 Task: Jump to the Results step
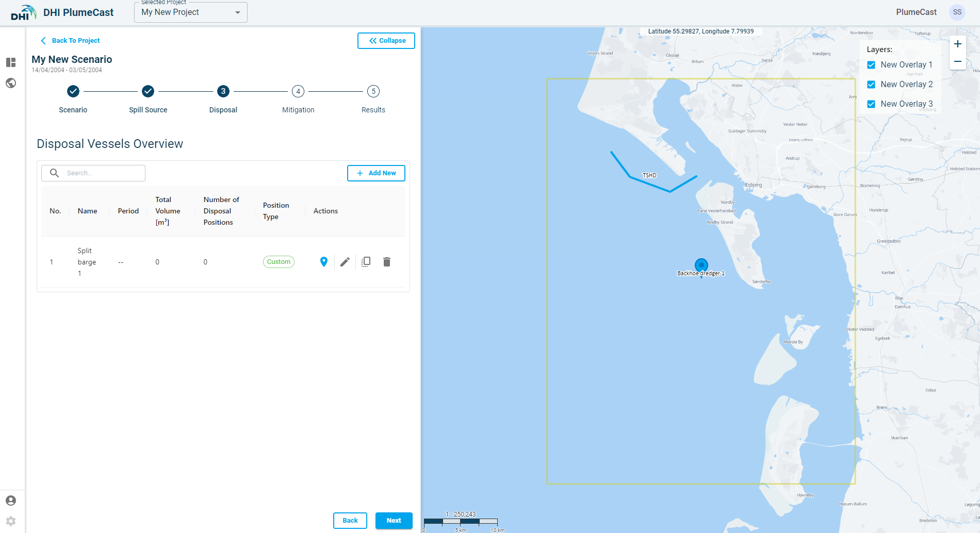point(373,92)
